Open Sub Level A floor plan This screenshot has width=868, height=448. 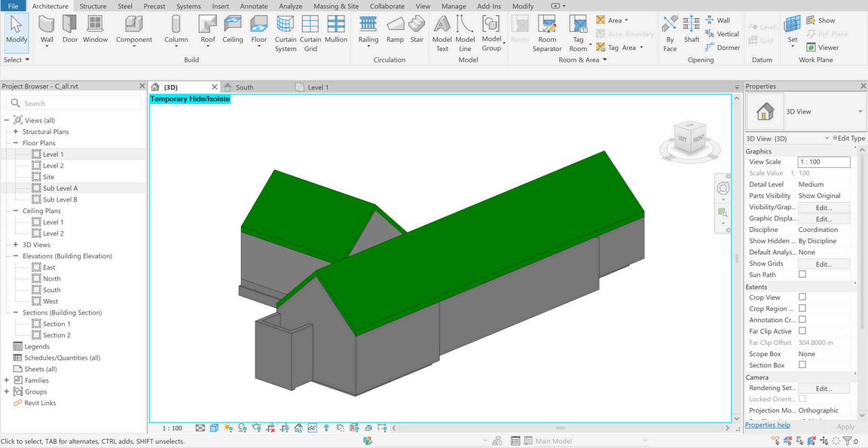[60, 188]
